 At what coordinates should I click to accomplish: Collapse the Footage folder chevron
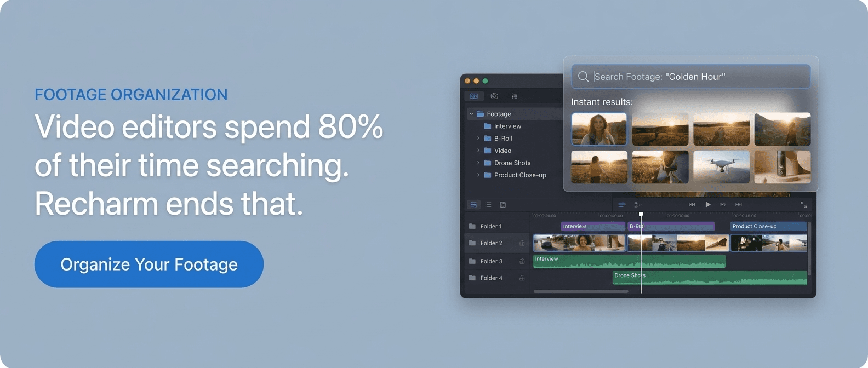point(471,114)
